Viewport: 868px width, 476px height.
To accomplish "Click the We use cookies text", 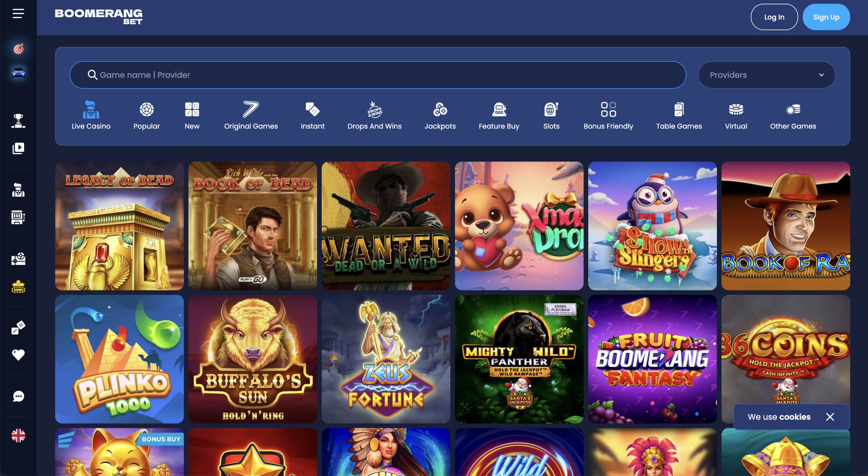I will tap(779, 417).
